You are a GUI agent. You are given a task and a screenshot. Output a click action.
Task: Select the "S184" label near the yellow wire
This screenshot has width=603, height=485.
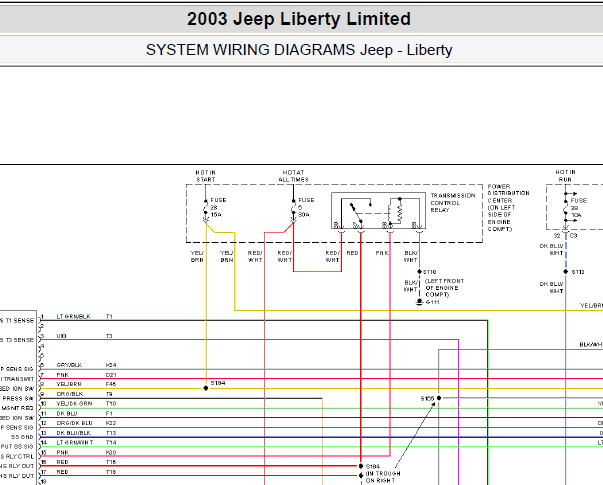point(218,383)
